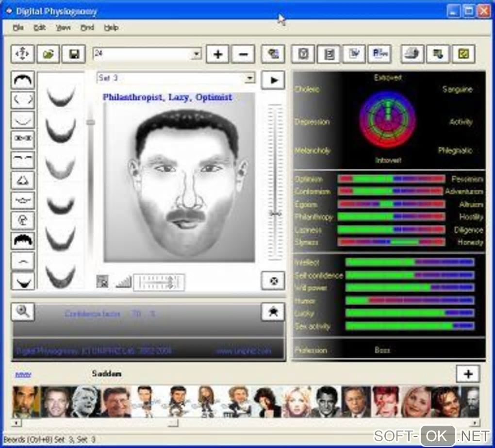The width and height of the screenshot is (495, 448).
Task: Click the Profession value Boss
Action: (382, 350)
